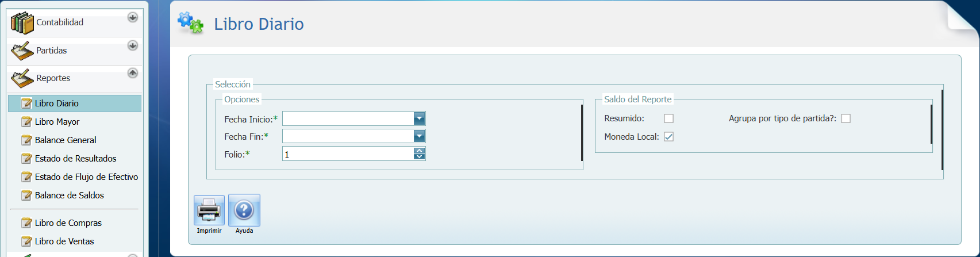This screenshot has width=980, height=257.
Task: Click the Libro Mayor report icon
Action: pyautogui.click(x=26, y=122)
